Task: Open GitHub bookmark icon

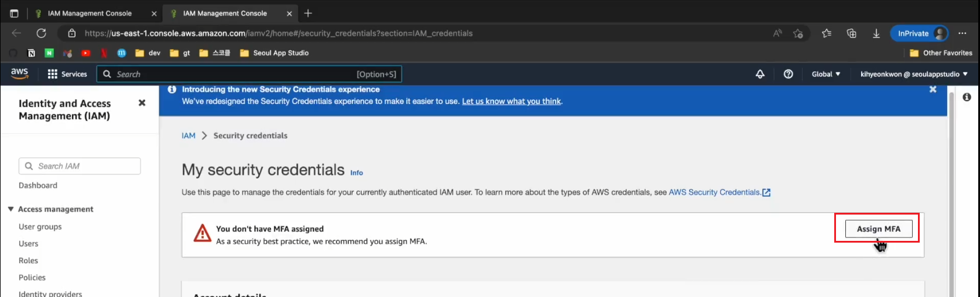Action: pyautogui.click(x=13, y=53)
